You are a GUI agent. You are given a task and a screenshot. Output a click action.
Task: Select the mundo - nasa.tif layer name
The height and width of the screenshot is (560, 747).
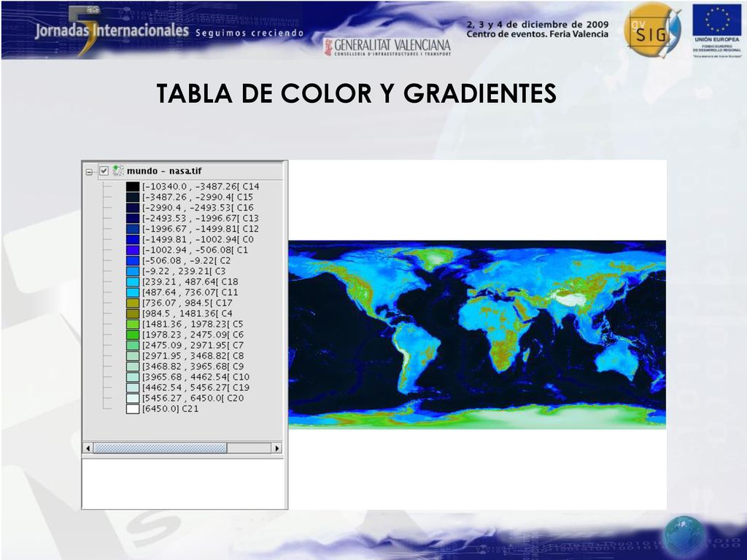point(164,171)
